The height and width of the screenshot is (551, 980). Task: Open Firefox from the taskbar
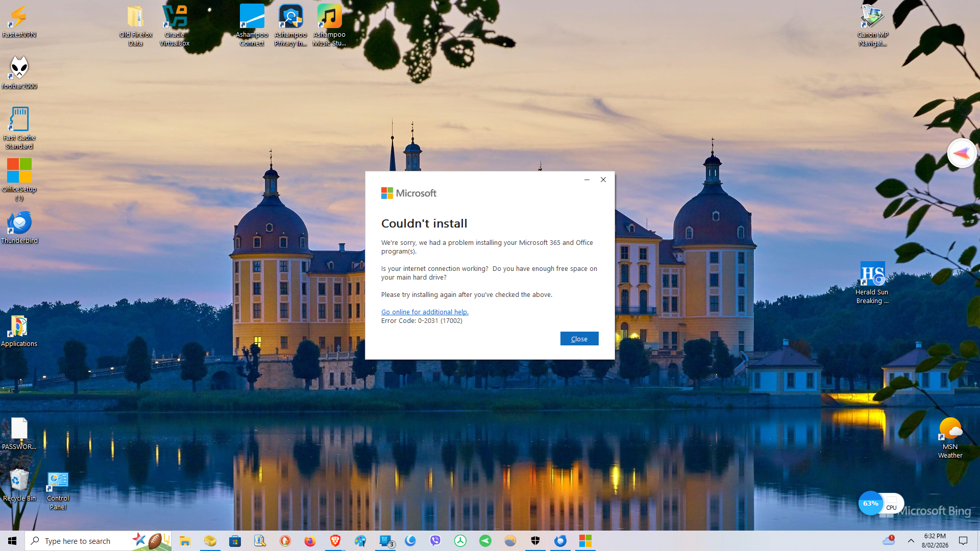click(x=310, y=541)
